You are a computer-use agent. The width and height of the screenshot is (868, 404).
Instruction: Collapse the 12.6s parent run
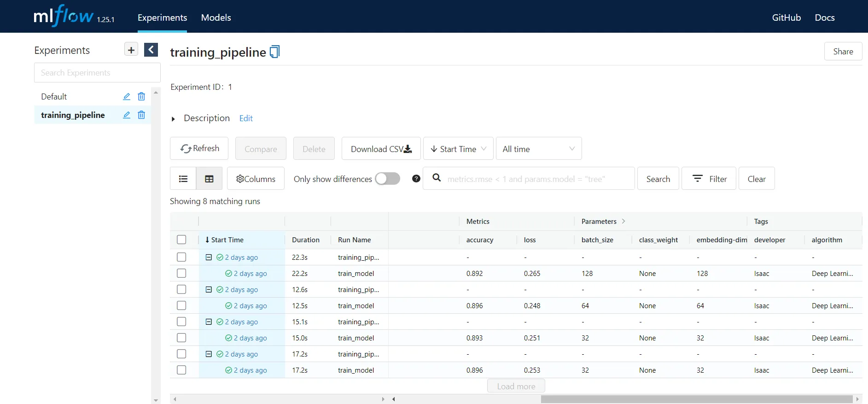coord(209,290)
